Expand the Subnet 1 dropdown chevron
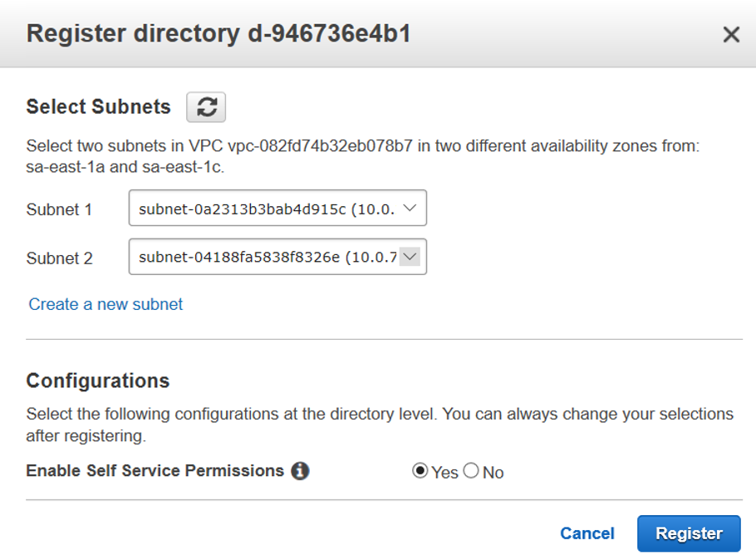The image size is (756, 560). click(x=409, y=209)
